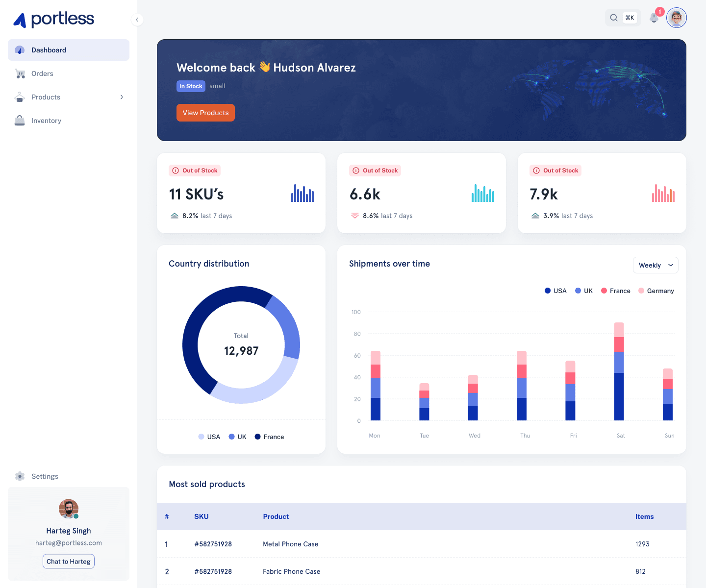This screenshot has width=706, height=588.
Task: Click harteg@portless.com email
Action: pos(69,543)
